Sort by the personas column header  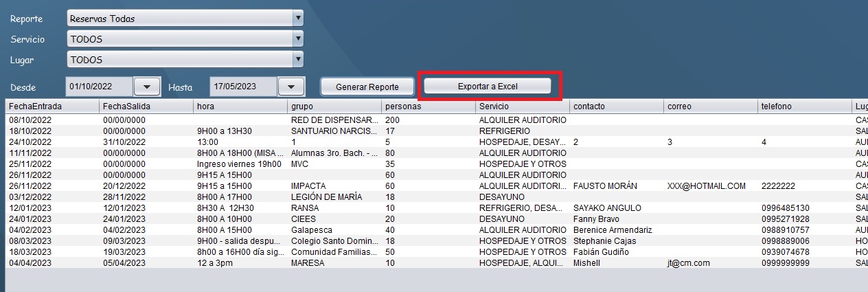point(429,106)
